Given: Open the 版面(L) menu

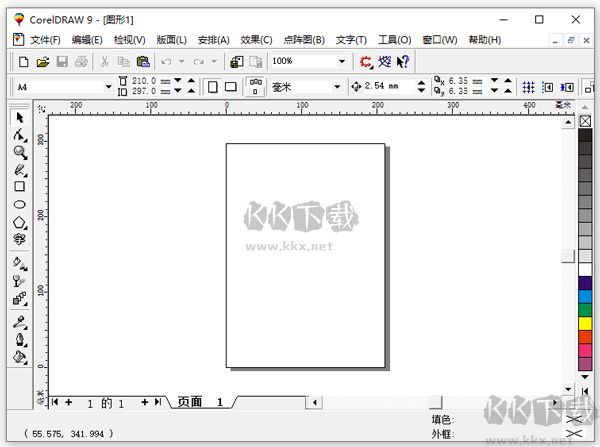Looking at the screenshot, I should 171,40.
